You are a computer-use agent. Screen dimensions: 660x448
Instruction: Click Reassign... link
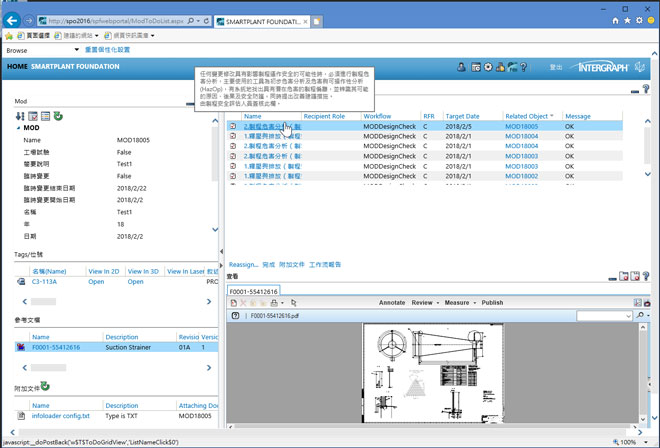coord(244,264)
